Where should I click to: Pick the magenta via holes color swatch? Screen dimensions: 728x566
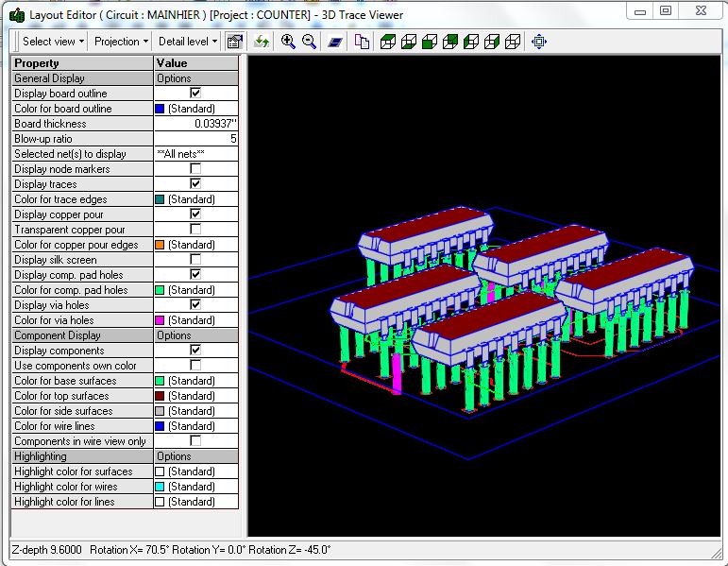pyautogui.click(x=160, y=319)
